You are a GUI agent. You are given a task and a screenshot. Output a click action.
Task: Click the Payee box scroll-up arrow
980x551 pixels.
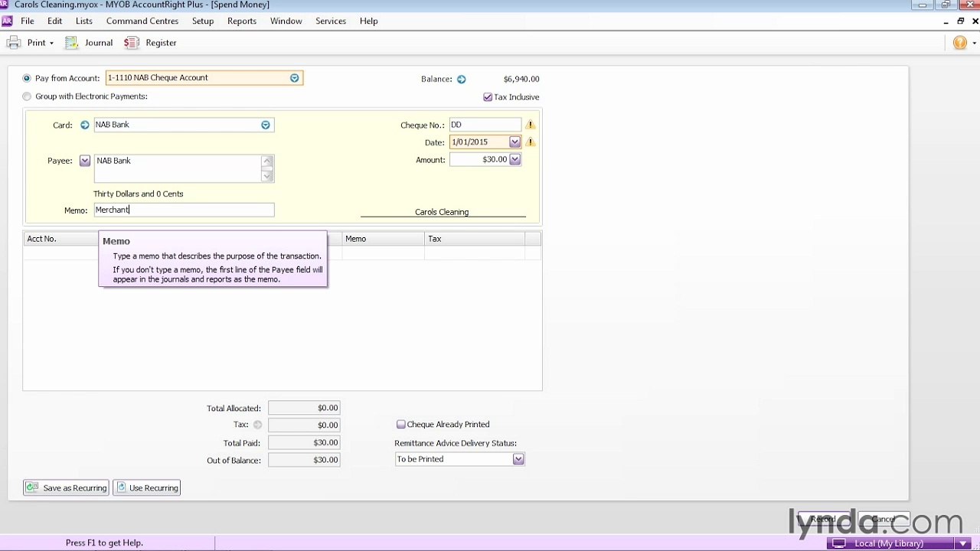click(x=267, y=161)
